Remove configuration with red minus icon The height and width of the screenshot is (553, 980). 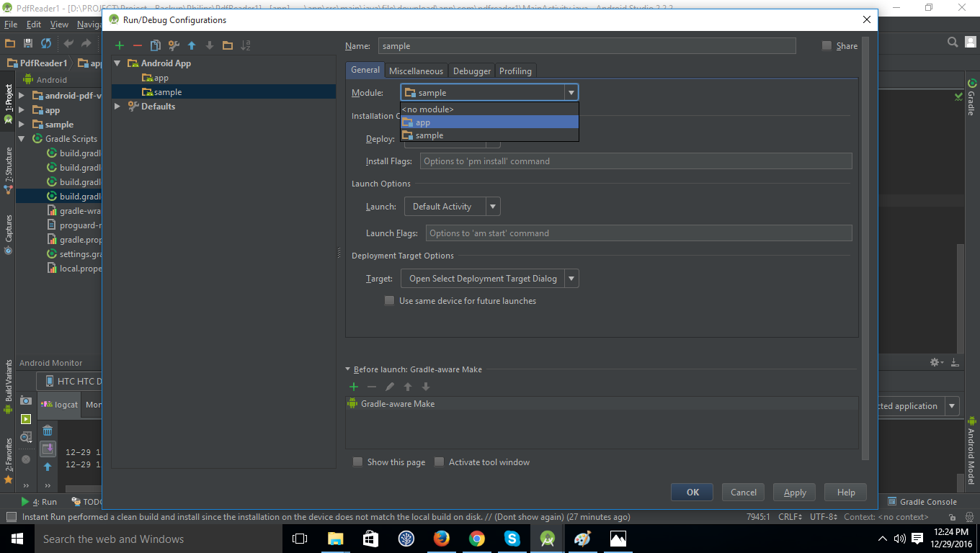tap(138, 45)
